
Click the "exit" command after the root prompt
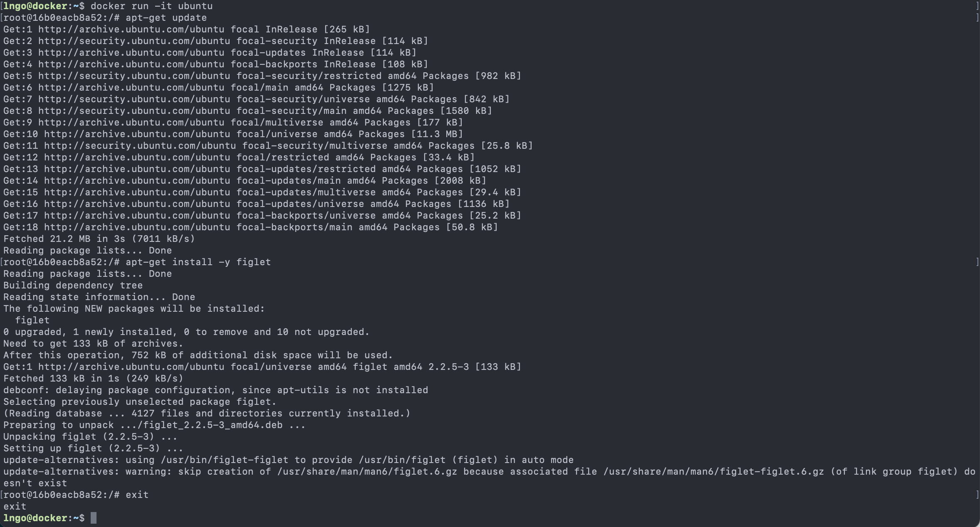click(137, 495)
